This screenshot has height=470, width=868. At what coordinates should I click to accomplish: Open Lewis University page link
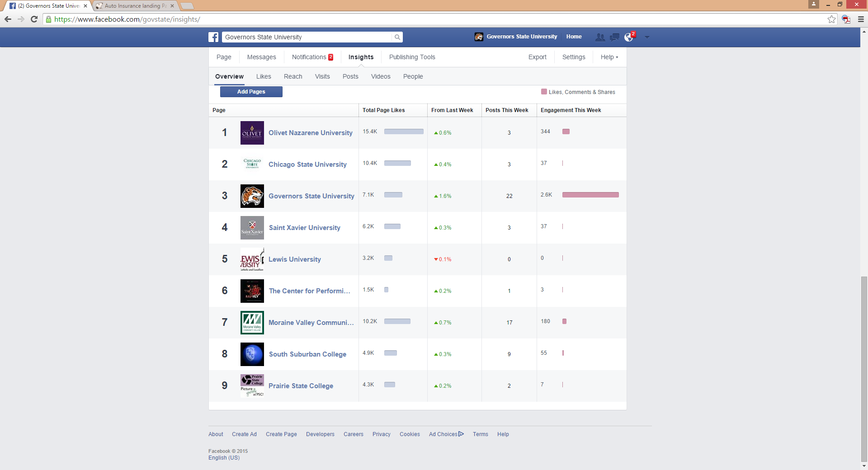coord(295,259)
